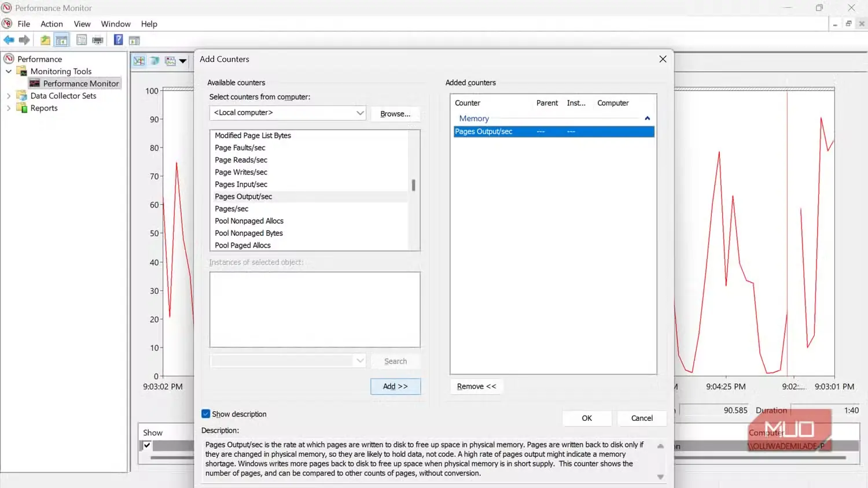
Task: Select Modified Page List Bytes counter
Action: (308, 135)
